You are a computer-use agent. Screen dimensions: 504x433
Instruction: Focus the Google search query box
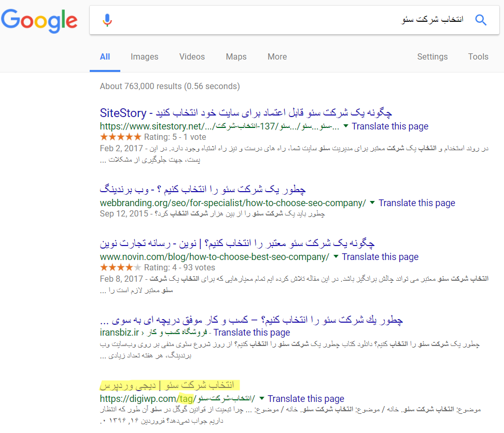click(x=294, y=20)
